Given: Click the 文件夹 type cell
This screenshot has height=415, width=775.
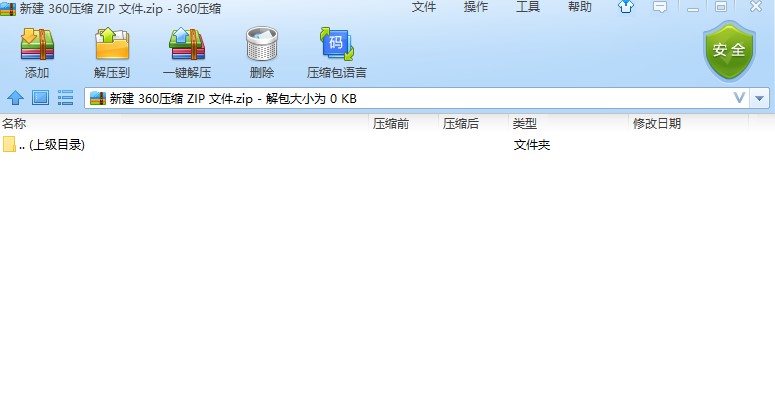Looking at the screenshot, I should pyautogui.click(x=532, y=145).
